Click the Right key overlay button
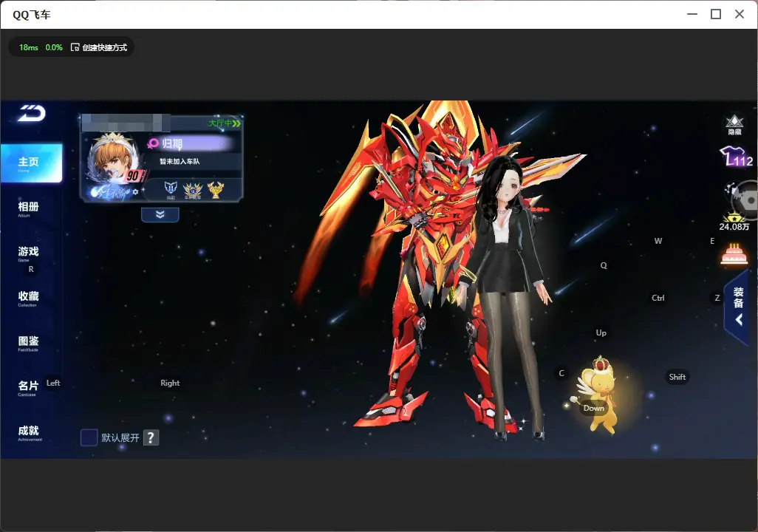The height and width of the screenshot is (532, 758). click(170, 383)
